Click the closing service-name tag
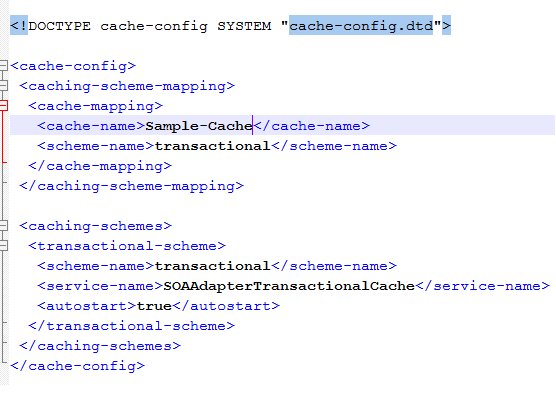The height and width of the screenshot is (395, 556). click(483, 286)
